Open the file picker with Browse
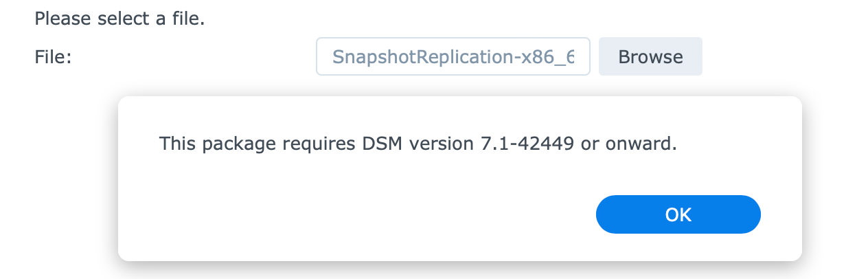The width and height of the screenshot is (868, 279). 650,56
